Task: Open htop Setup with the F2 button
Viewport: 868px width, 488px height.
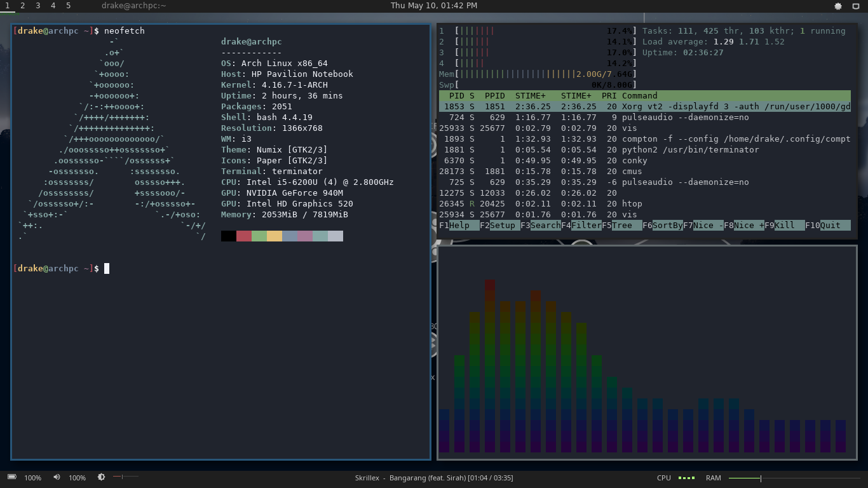Action: click(x=500, y=225)
